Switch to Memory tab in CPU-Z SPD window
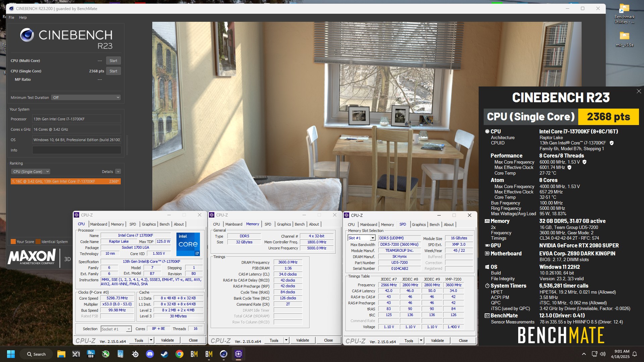The height and width of the screenshot is (362, 644). (x=387, y=225)
